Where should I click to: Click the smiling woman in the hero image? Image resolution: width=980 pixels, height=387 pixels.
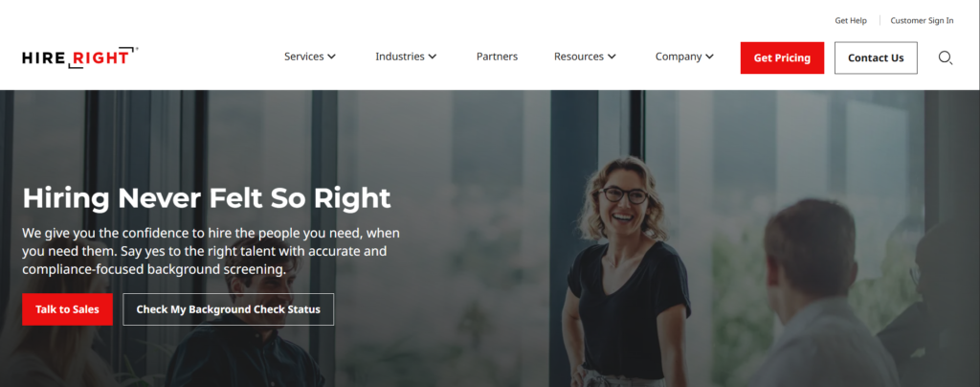tap(625, 269)
